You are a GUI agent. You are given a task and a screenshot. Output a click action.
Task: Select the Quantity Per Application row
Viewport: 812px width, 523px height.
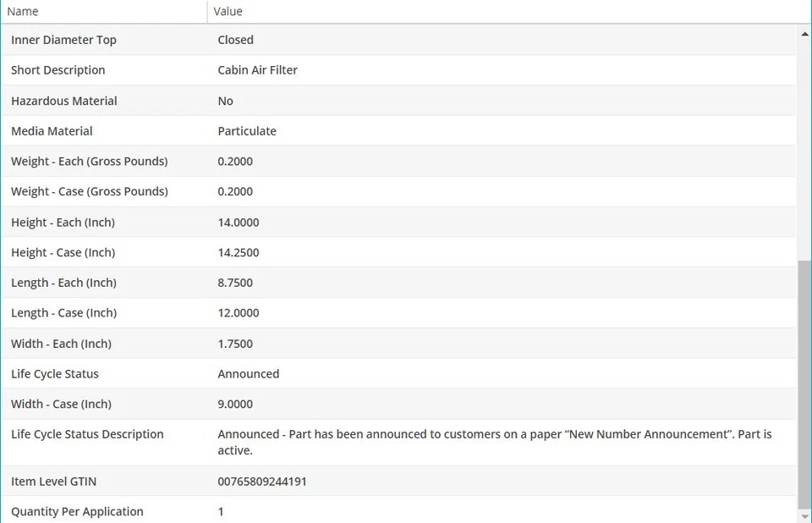point(77,512)
